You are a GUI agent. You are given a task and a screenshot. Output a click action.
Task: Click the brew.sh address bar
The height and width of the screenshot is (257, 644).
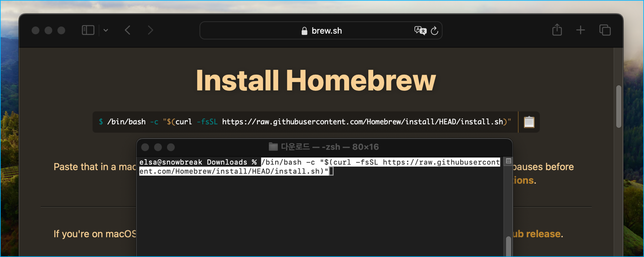pyautogui.click(x=321, y=31)
